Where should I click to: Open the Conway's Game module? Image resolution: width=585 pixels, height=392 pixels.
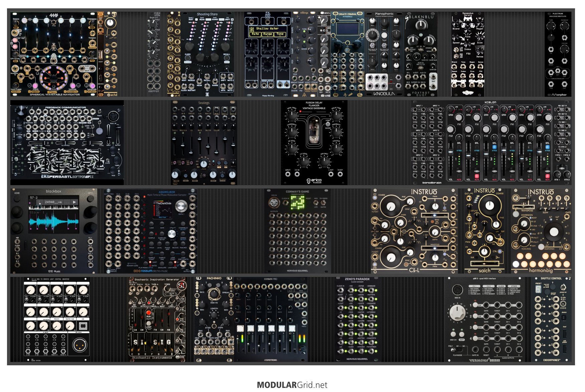coord(298,231)
